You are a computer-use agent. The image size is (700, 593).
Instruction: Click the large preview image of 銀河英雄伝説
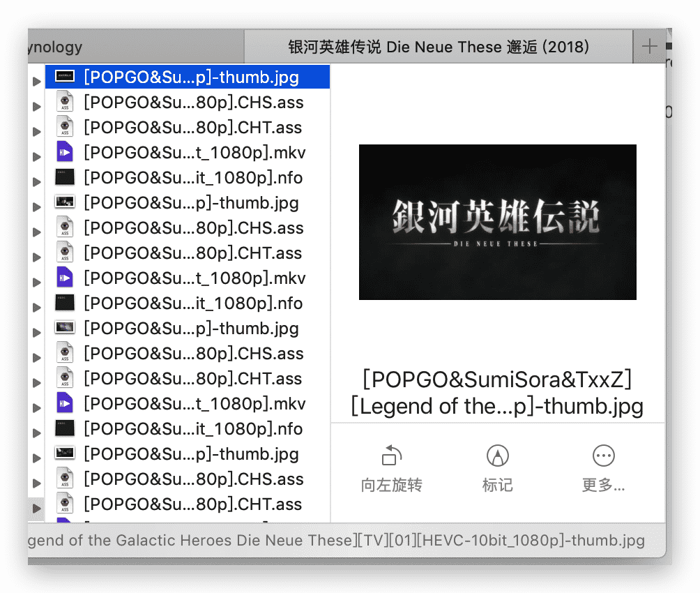click(497, 222)
